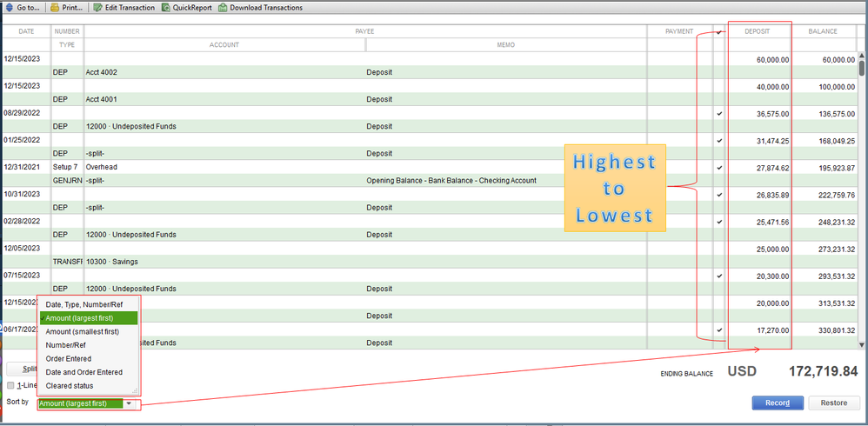Click the Download Transactions icon

223,8
